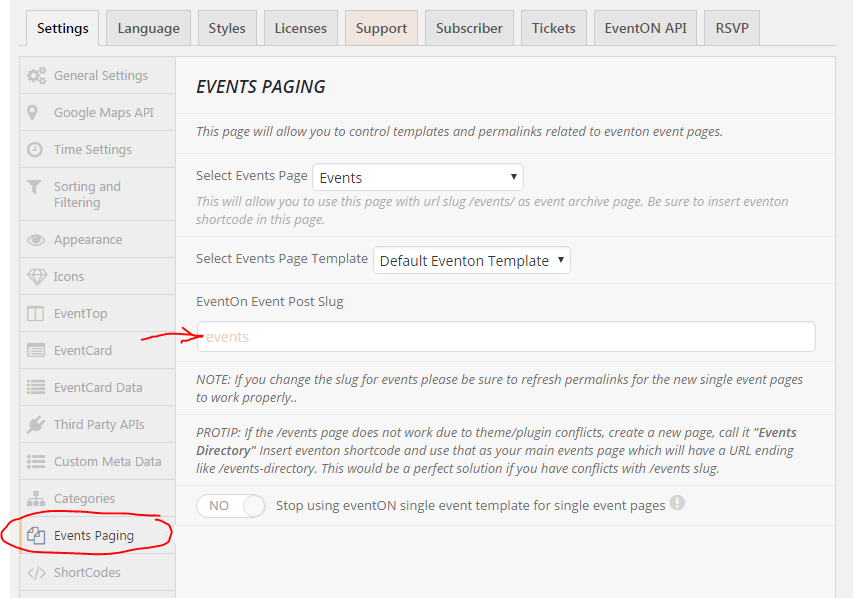Click the Events Paging pages icon

pos(36,536)
